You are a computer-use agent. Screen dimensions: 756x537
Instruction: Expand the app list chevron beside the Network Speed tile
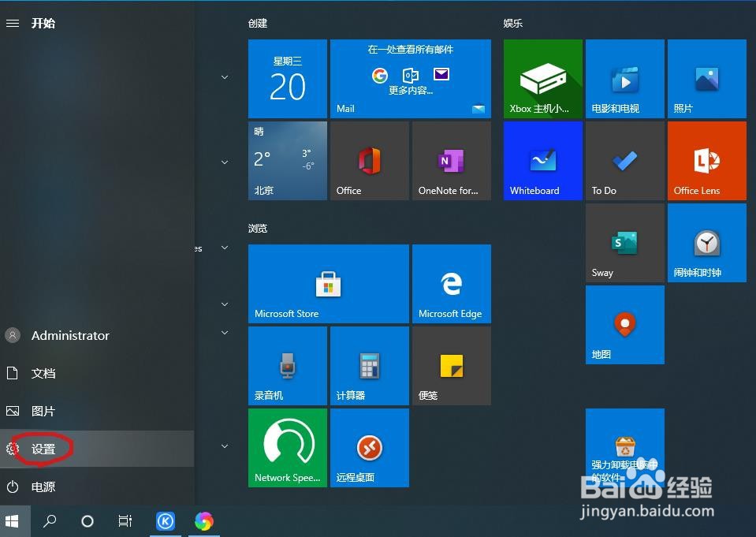[x=225, y=446]
